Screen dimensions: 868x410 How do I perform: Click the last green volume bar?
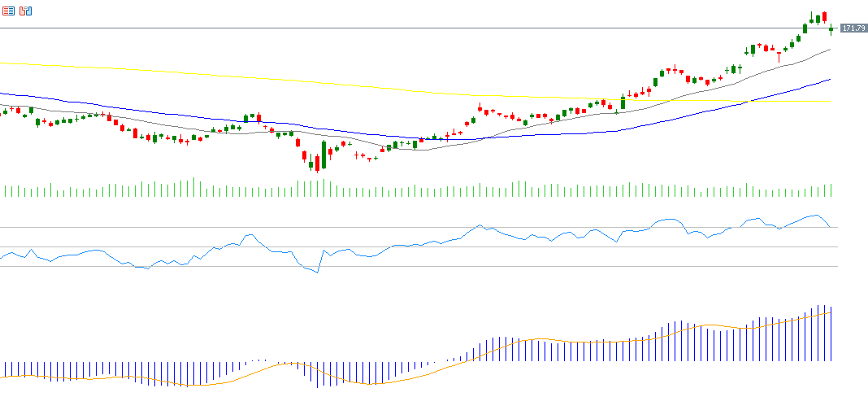point(831,190)
